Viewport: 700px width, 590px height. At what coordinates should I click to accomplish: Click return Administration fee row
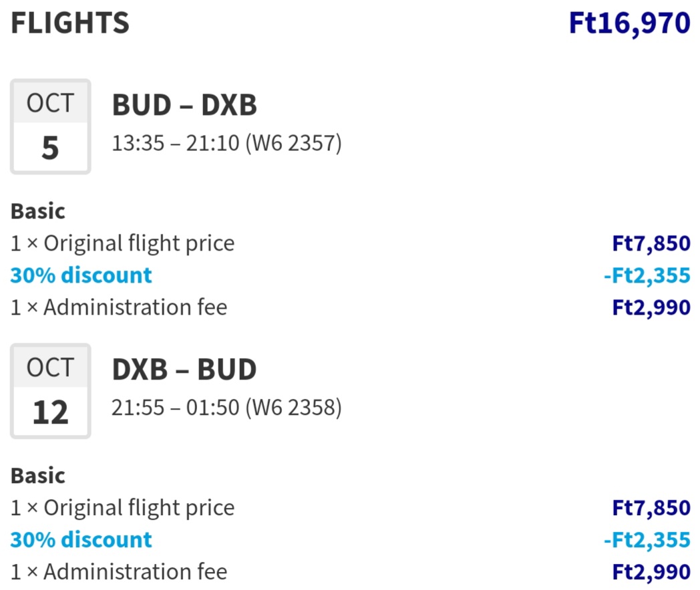(351, 572)
